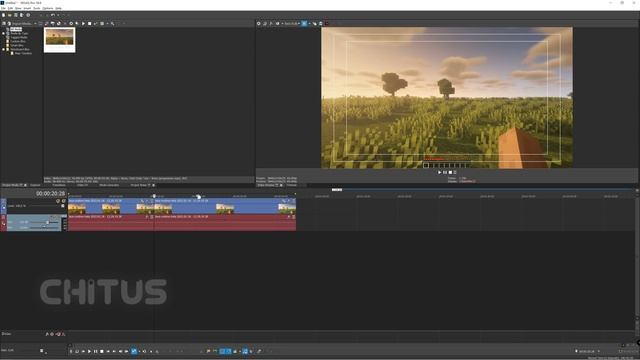Select the second video event on timeline
Image resolution: width=640 pixels, height=360 pixels.
tap(225, 207)
